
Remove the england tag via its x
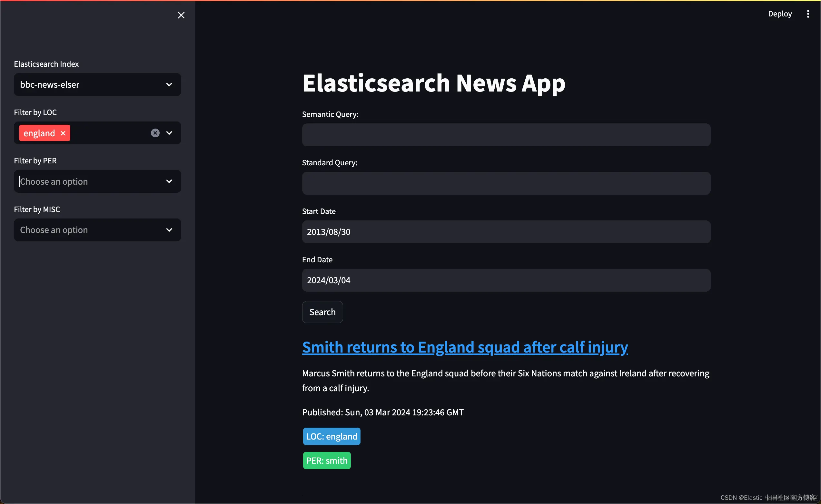click(63, 133)
